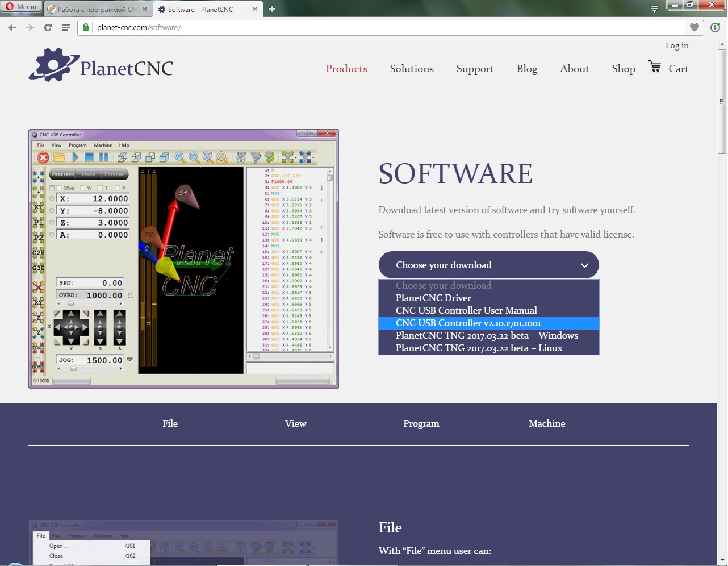The image size is (728, 566).
Task: Open the Cart link
Action: coord(678,69)
